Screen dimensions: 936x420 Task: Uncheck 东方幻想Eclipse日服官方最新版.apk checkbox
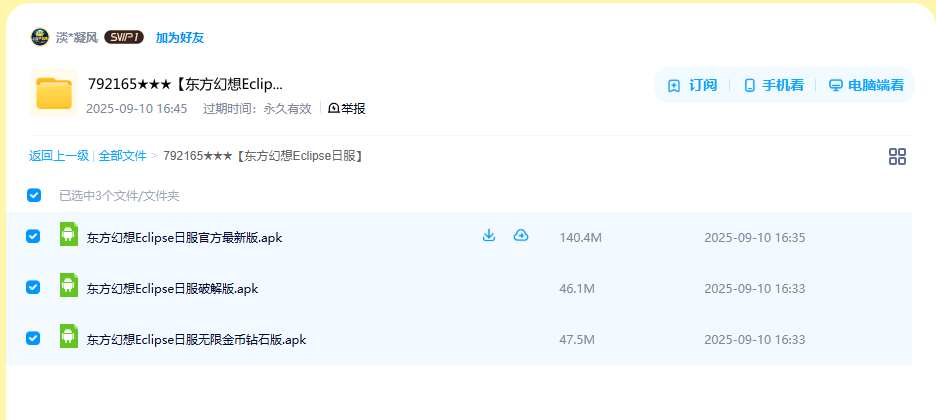tap(33, 237)
